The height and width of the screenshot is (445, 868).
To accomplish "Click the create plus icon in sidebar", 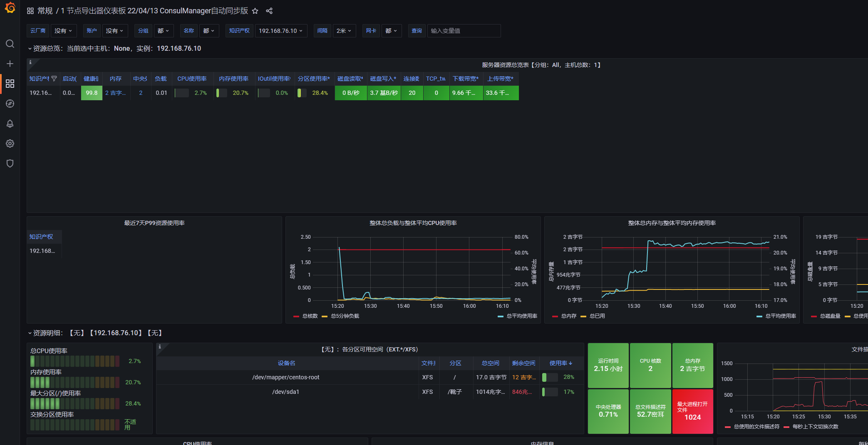I will pyautogui.click(x=10, y=64).
